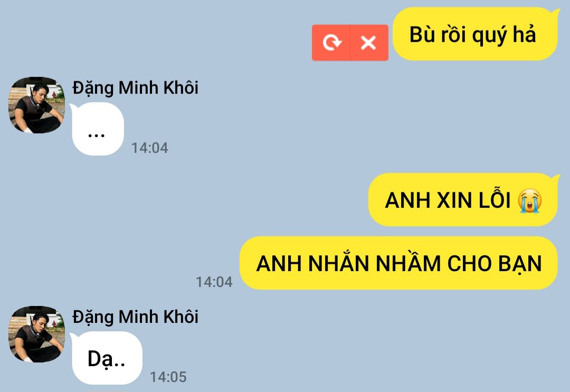Image resolution: width=570 pixels, height=392 pixels.
Task: Select the white '...' message bubble
Action: pos(97,129)
